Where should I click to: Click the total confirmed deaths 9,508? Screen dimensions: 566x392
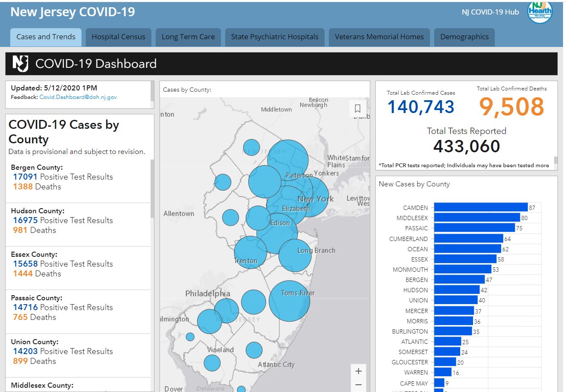(x=512, y=106)
